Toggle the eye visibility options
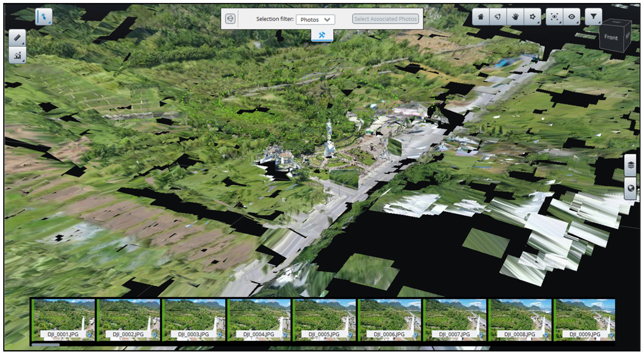644x355 pixels. (572, 17)
